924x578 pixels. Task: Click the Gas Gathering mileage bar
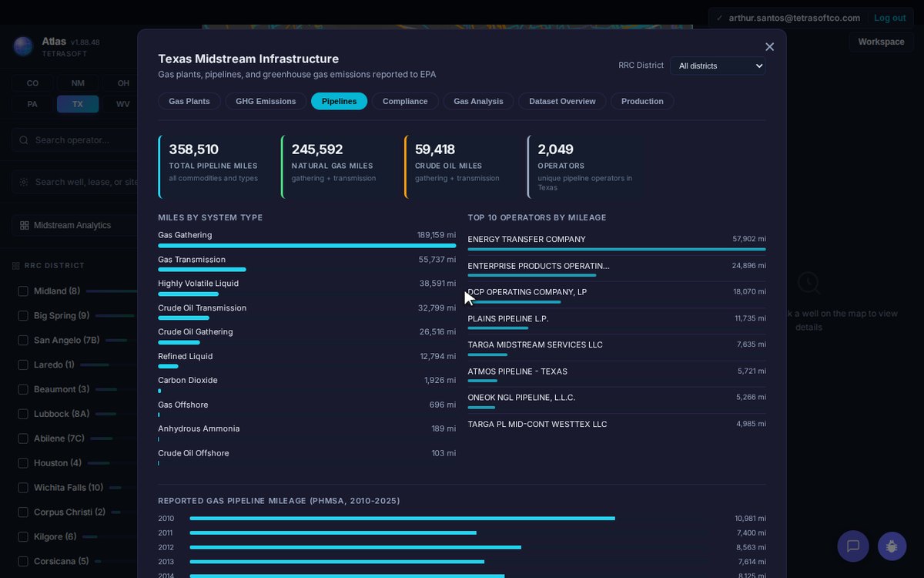307,245
